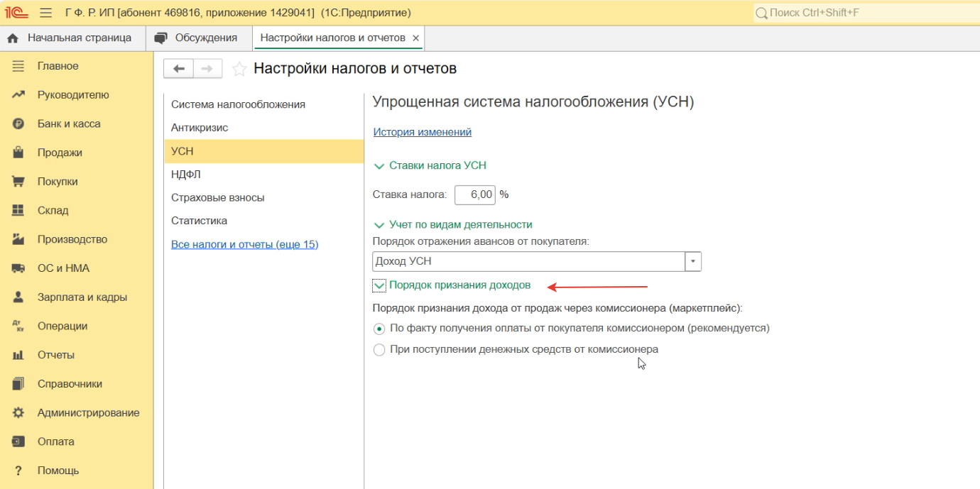Select По факту получения оплаты radio option

pos(379,329)
